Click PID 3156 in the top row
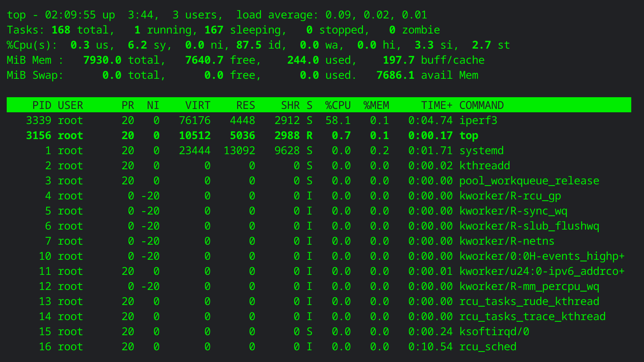This screenshot has height=362, width=644. click(x=39, y=135)
